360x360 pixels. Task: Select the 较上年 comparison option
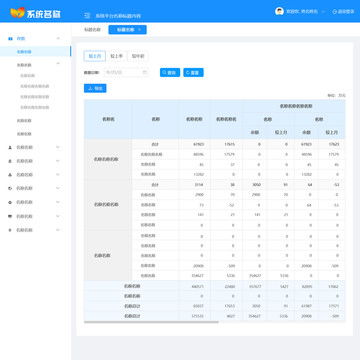[x=116, y=56]
